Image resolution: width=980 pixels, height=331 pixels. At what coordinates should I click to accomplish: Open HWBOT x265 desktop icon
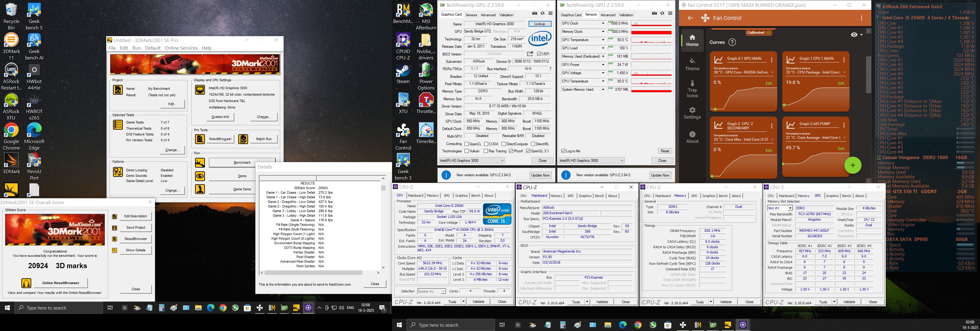pos(34,107)
